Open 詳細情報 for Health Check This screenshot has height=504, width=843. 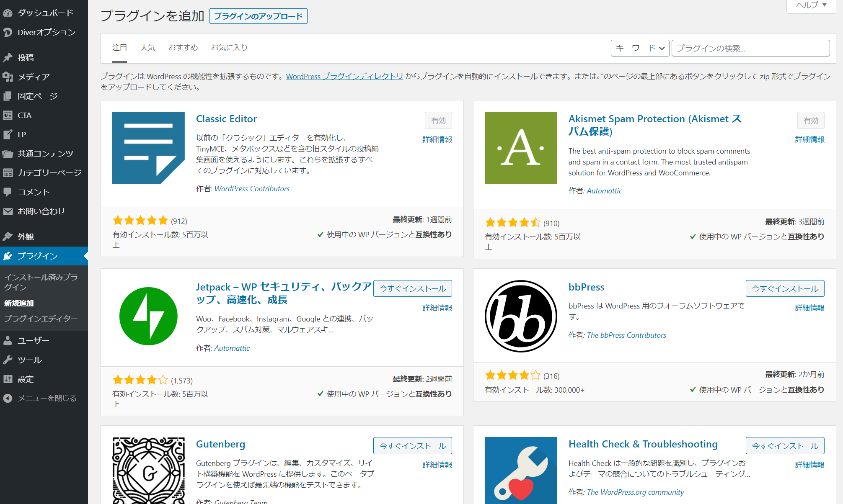point(810,465)
